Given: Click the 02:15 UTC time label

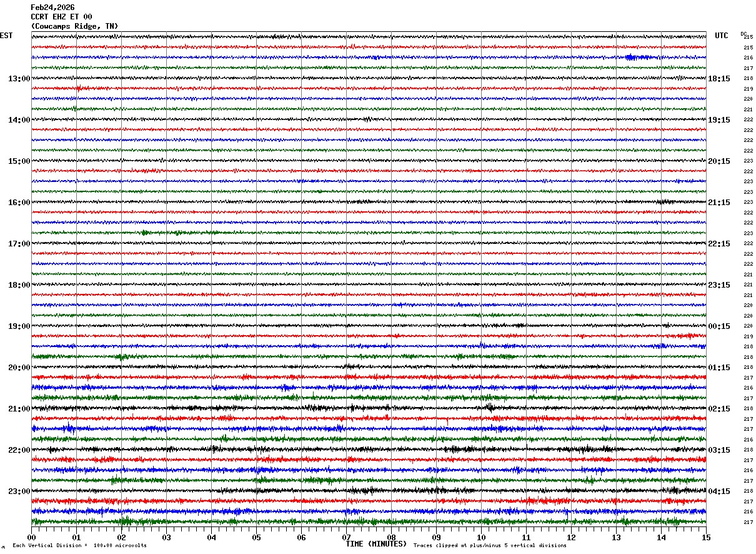Looking at the screenshot, I should pyautogui.click(x=719, y=409).
